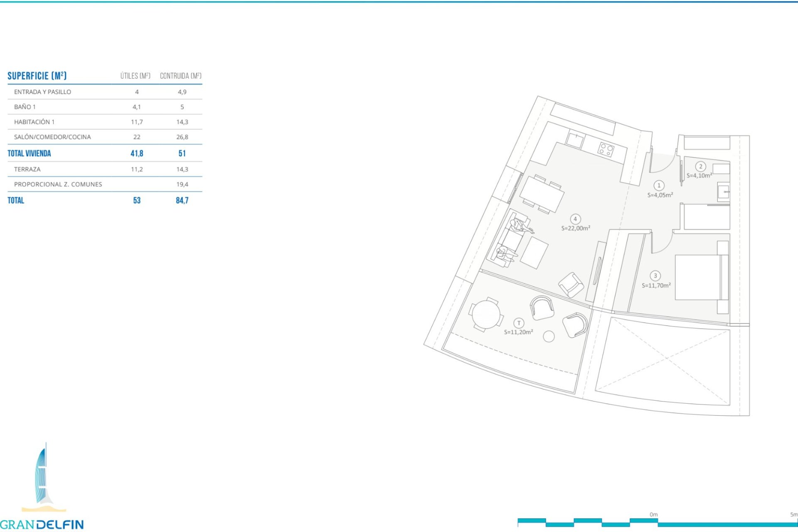Select the 'BAÑO 1' row label
798x532 pixels.
[x=25, y=107]
